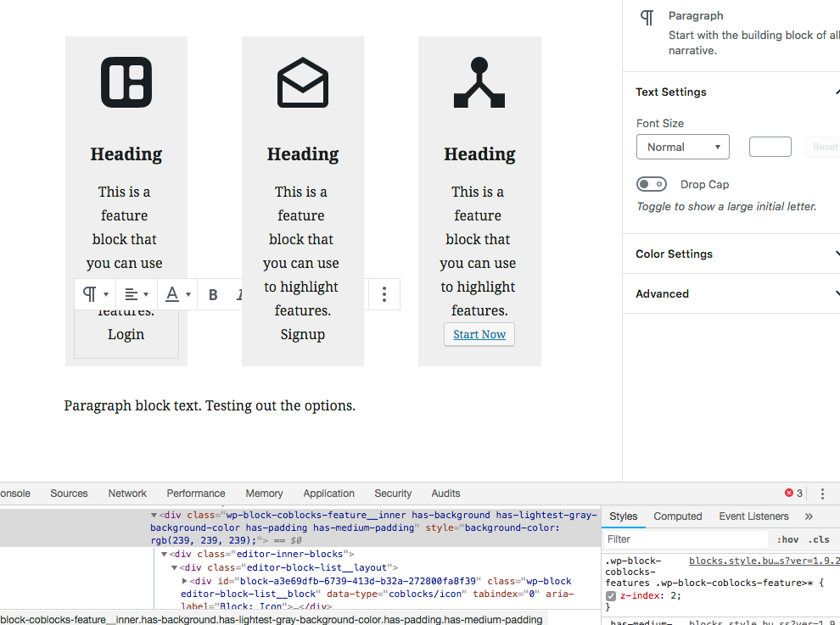
Task: Toggle the Drop Cap switch
Action: coord(652,184)
